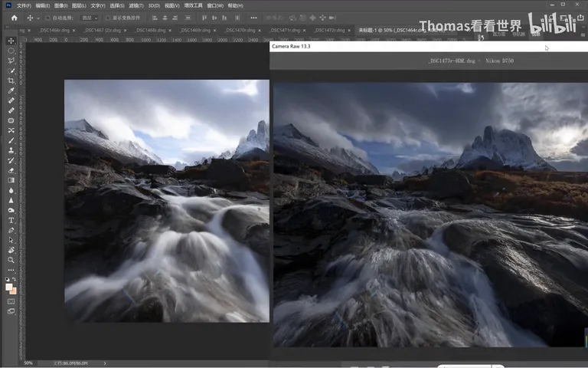Click the status bar arrow next to 文档 size
Viewport: 588px width, 368px height.
pyautogui.click(x=105, y=363)
